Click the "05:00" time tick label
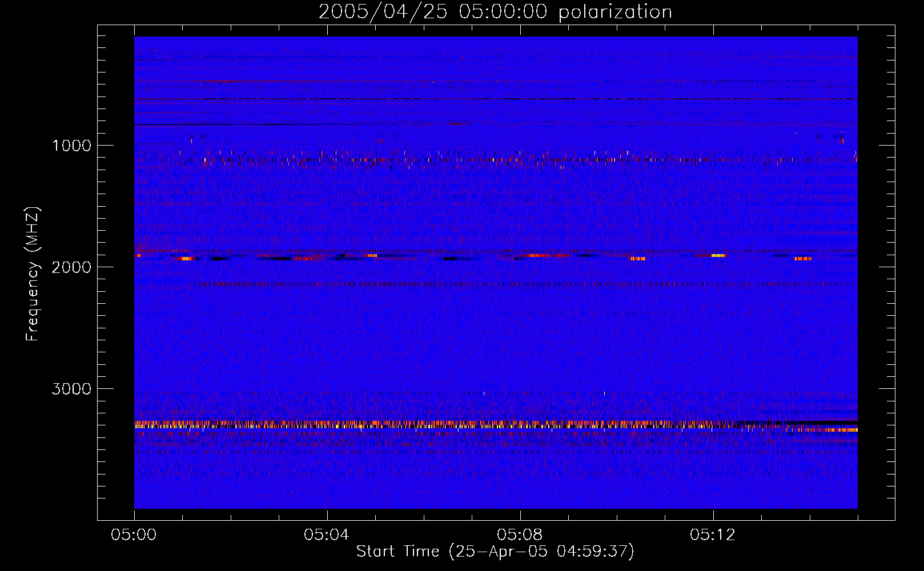The height and width of the screenshot is (571, 924). point(134,535)
